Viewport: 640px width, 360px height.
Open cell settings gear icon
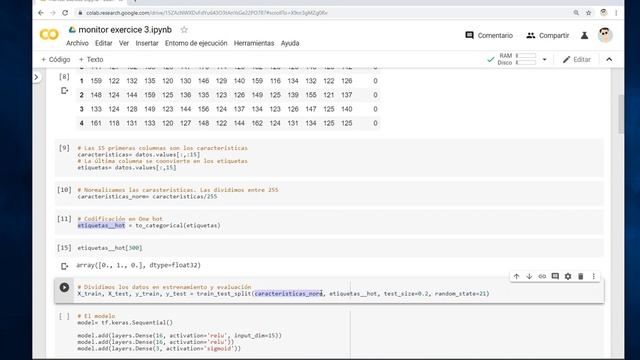coord(568,276)
